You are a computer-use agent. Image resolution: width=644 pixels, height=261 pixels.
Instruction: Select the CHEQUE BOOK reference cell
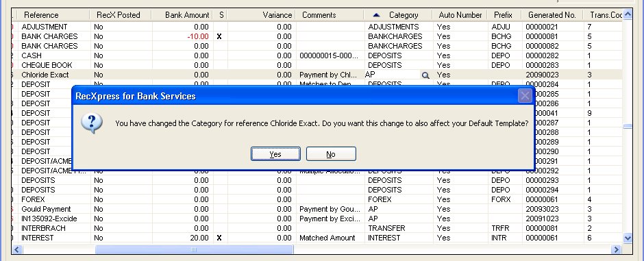tap(47, 65)
